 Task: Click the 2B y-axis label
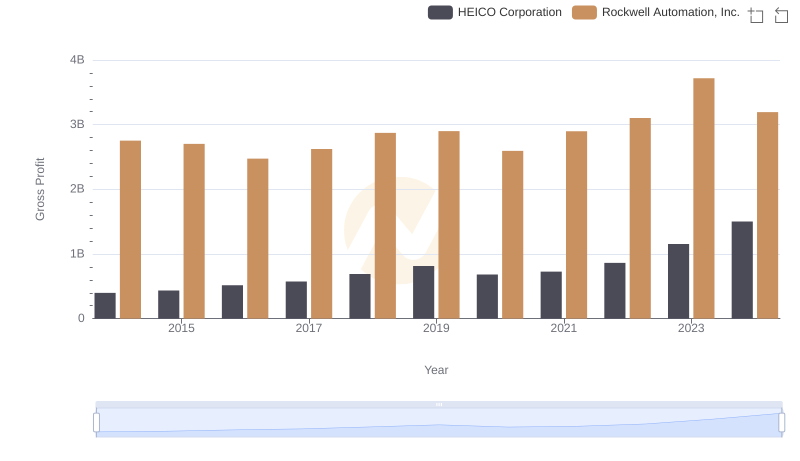click(77, 189)
